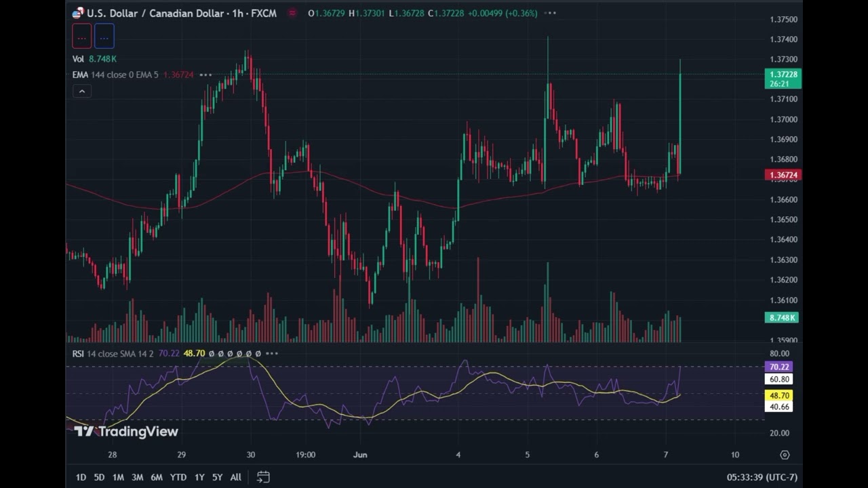Open more options for the EMA indicator
The height and width of the screenshot is (488, 868).
point(205,75)
